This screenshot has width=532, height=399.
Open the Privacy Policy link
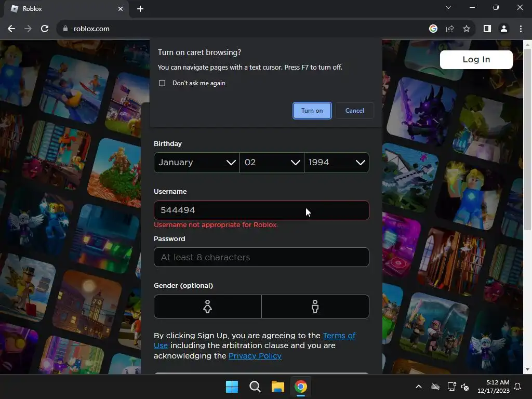point(255,356)
